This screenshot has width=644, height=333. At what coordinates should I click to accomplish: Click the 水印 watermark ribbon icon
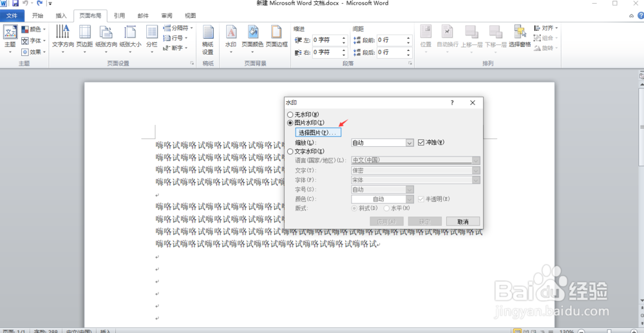[x=231, y=39]
